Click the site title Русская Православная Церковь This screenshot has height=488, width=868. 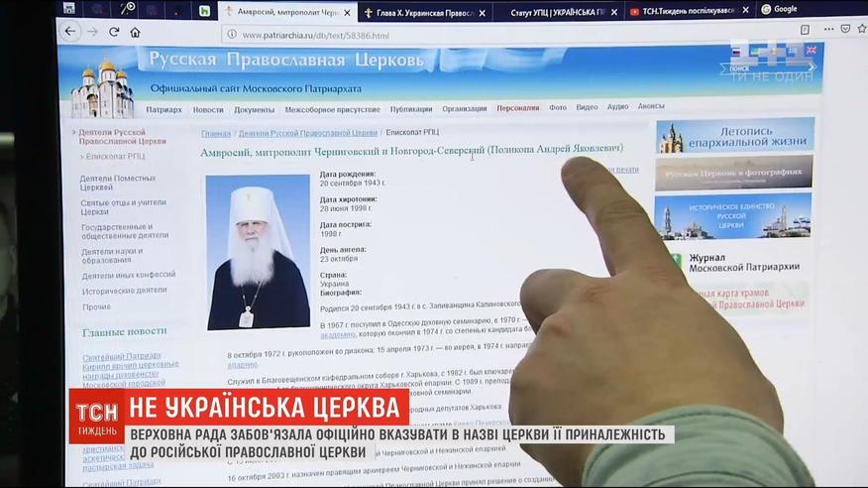pyautogui.click(x=286, y=59)
